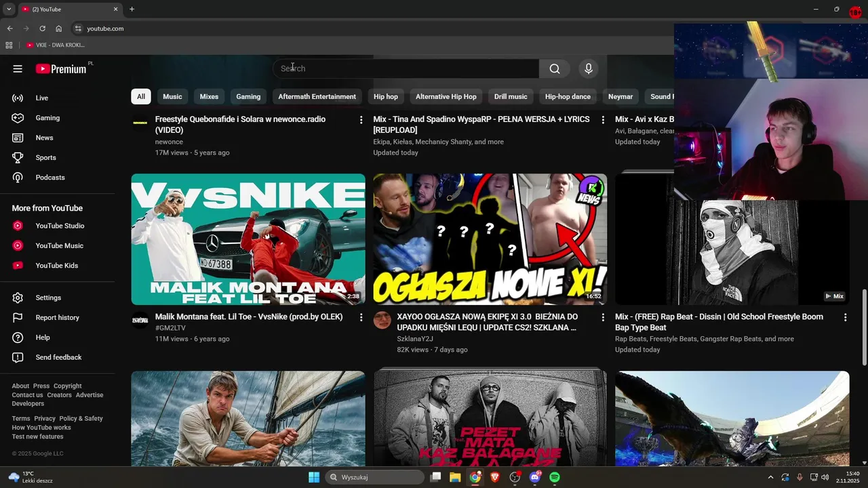868x488 pixels.
Task: Open the YouTube Studio icon
Action: (18, 226)
